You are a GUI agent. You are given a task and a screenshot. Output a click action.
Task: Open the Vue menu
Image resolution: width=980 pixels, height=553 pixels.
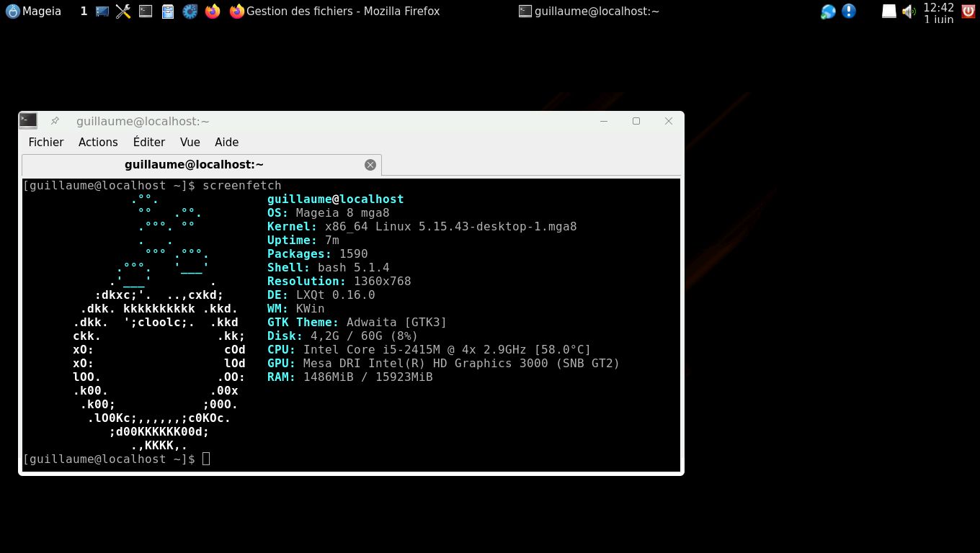[190, 142]
